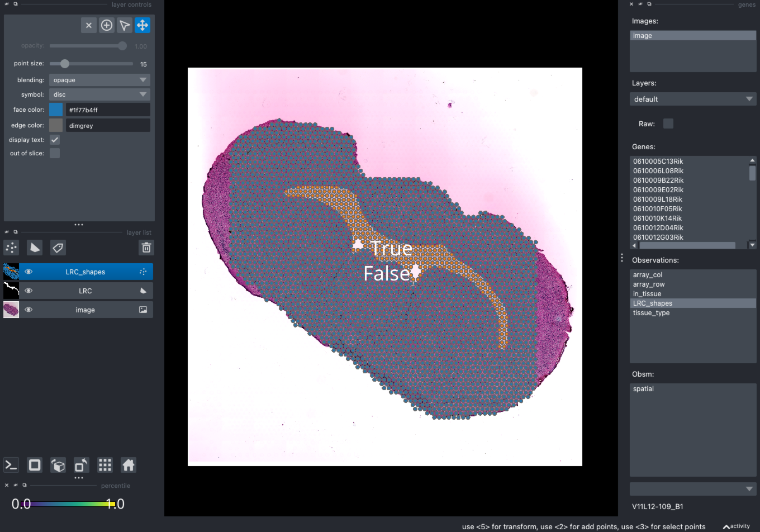Open the symbol disc dropdown
The height and width of the screenshot is (532, 760).
click(x=99, y=94)
